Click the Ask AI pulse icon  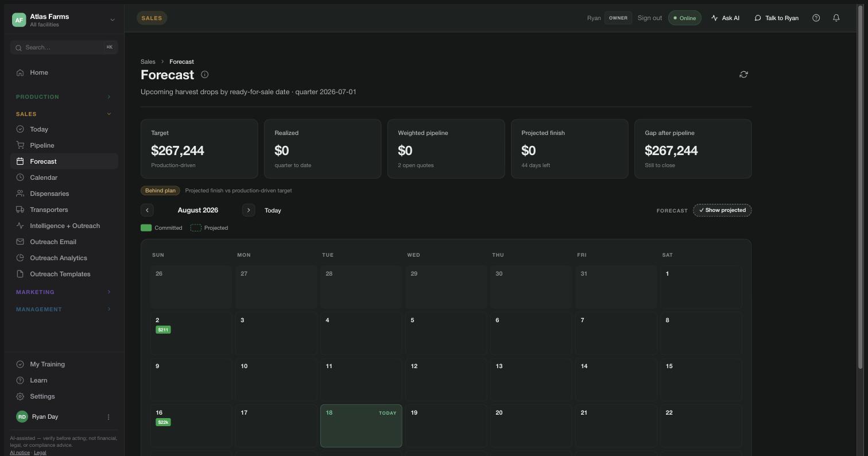715,18
